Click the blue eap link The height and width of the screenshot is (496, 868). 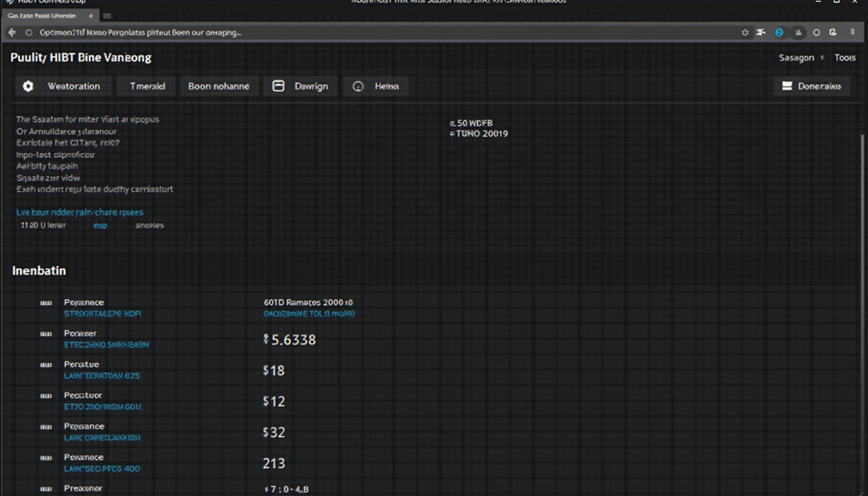pos(100,225)
